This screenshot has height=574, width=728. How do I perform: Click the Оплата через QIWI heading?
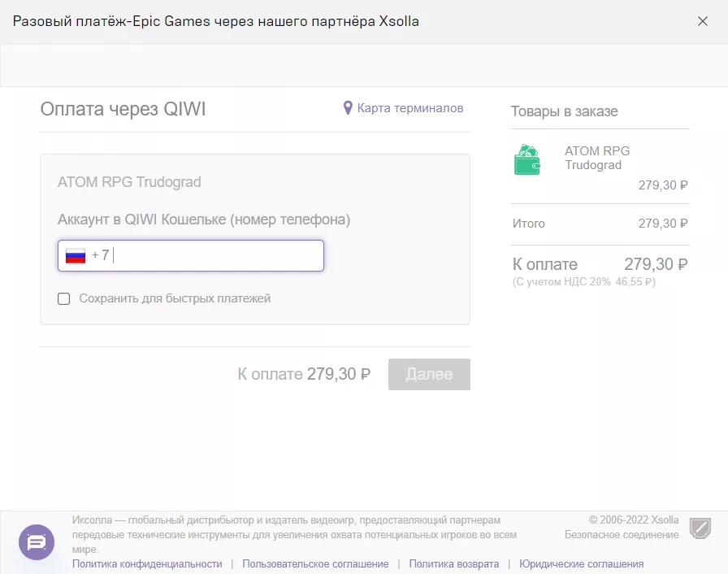pyautogui.click(x=123, y=109)
